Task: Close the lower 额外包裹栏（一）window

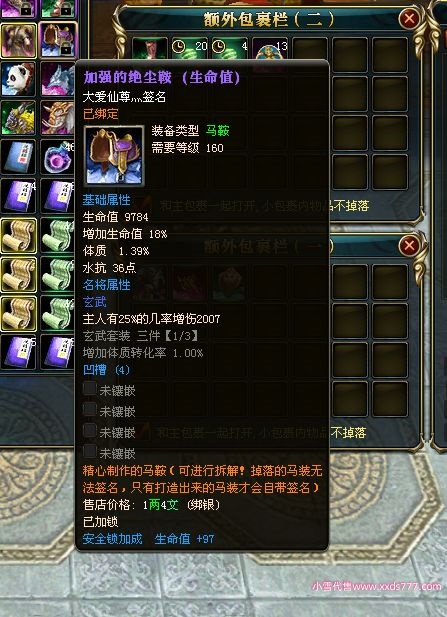Action: click(x=409, y=246)
